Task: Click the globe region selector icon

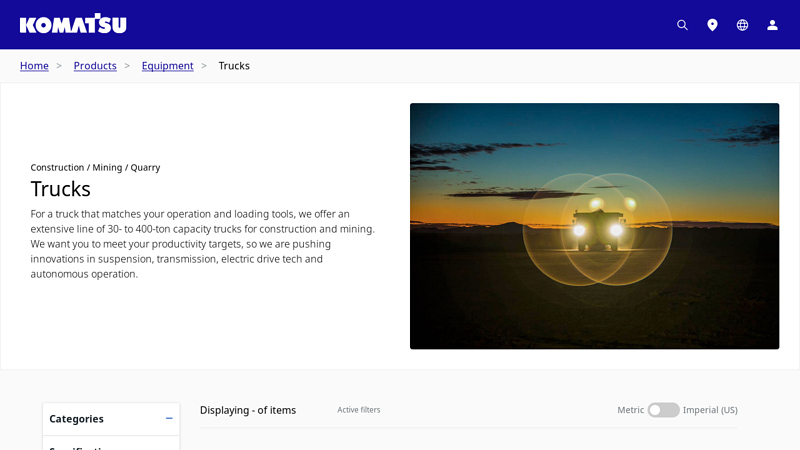Action: point(742,25)
